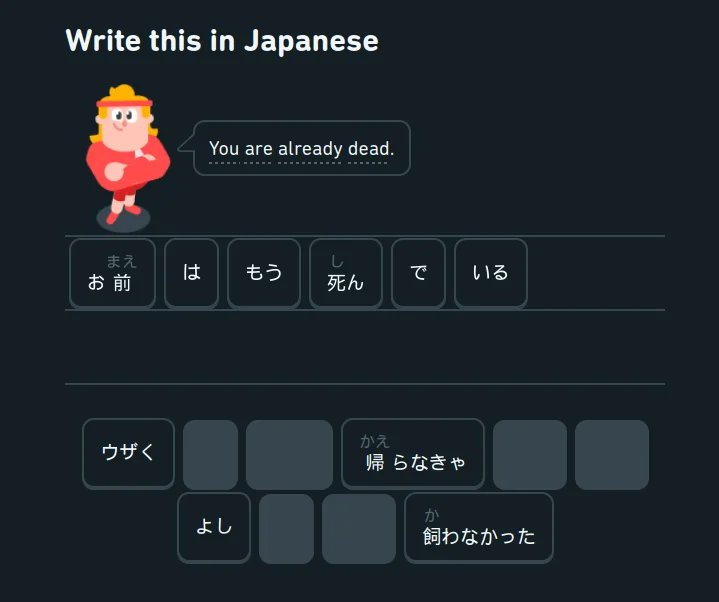Click the empty slot right of 帰らなきゃ

click(x=530, y=454)
